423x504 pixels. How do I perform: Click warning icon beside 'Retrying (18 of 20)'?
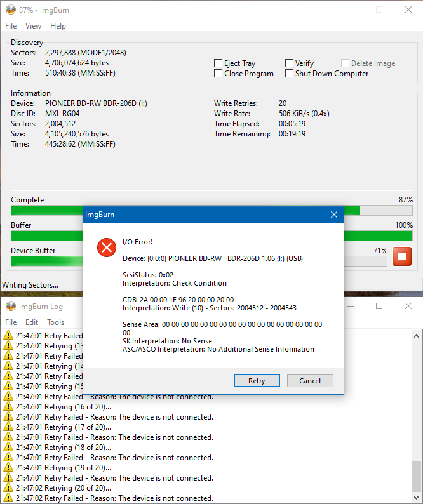tap(8, 447)
